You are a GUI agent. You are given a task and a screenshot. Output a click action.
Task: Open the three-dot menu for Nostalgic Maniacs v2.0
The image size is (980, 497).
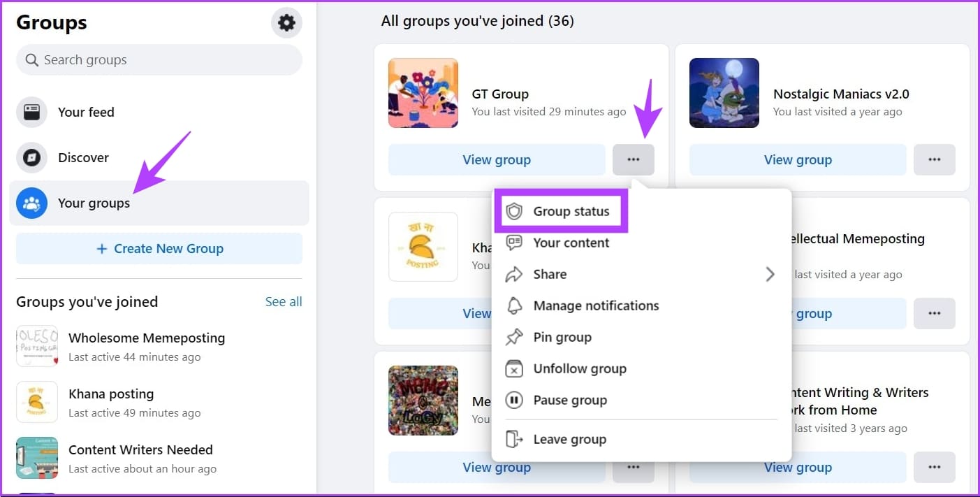tap(935, 159)
